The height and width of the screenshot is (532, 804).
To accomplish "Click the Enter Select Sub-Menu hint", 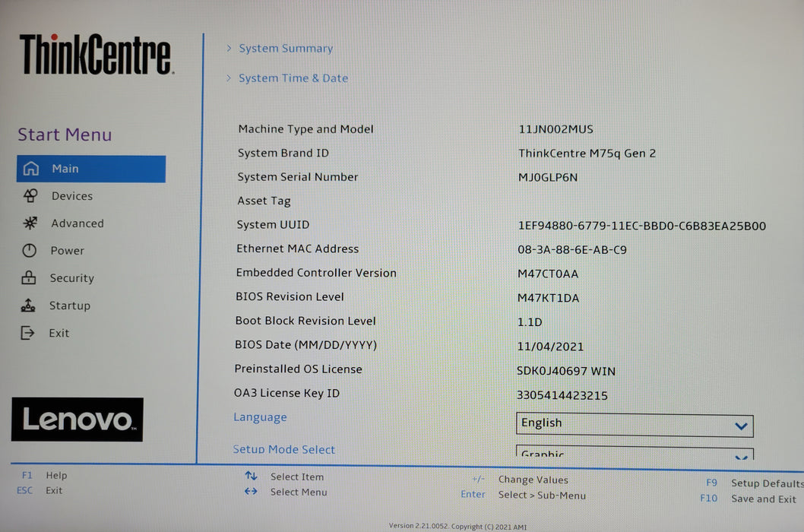I will coord(523,495).
